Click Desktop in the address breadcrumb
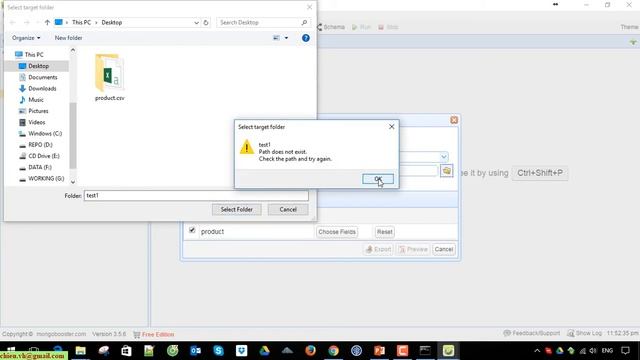This screenshot has height=360, width=640. tap(111, 22)
